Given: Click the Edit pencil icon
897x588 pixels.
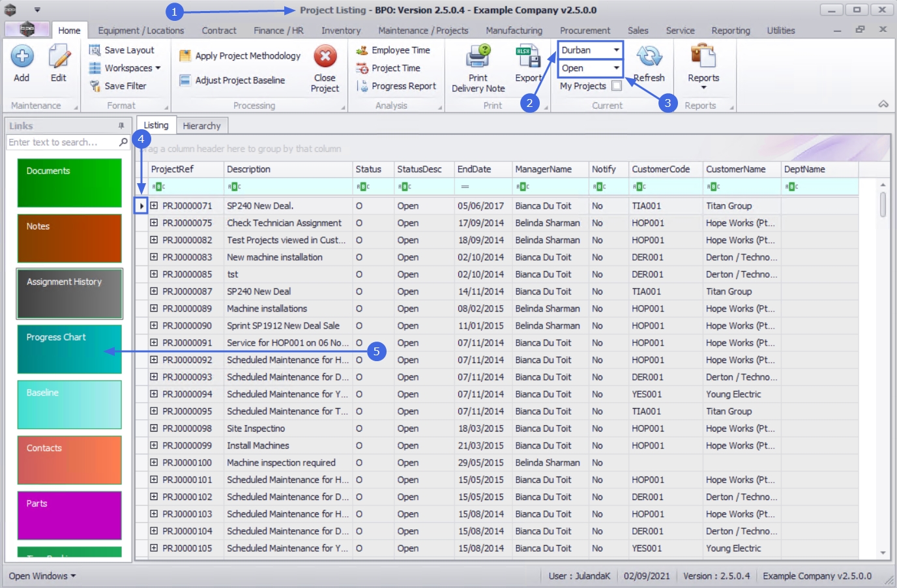Looking at the screenshot, I should click(59, 57).
